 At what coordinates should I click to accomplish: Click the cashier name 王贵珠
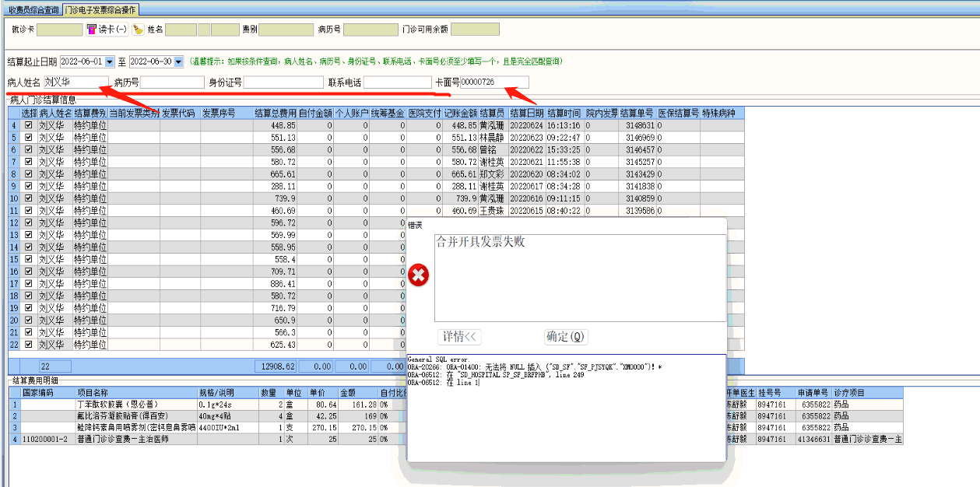[494, 211]
